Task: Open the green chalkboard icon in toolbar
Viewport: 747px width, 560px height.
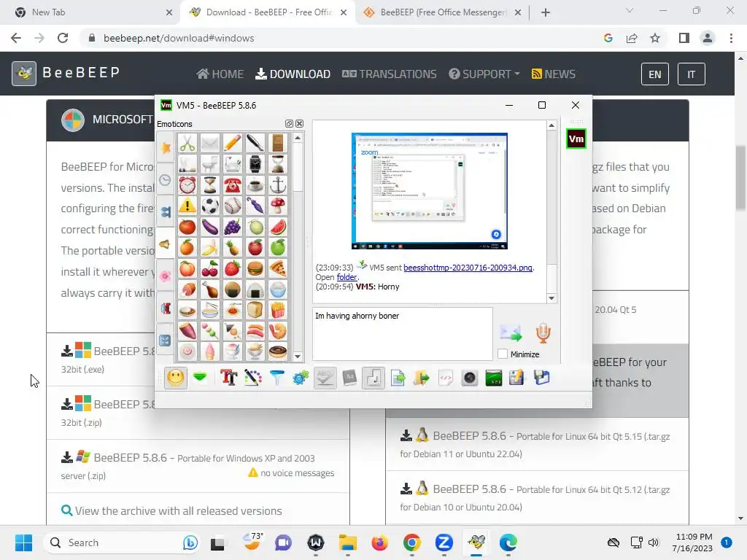Action: point(494,378)
